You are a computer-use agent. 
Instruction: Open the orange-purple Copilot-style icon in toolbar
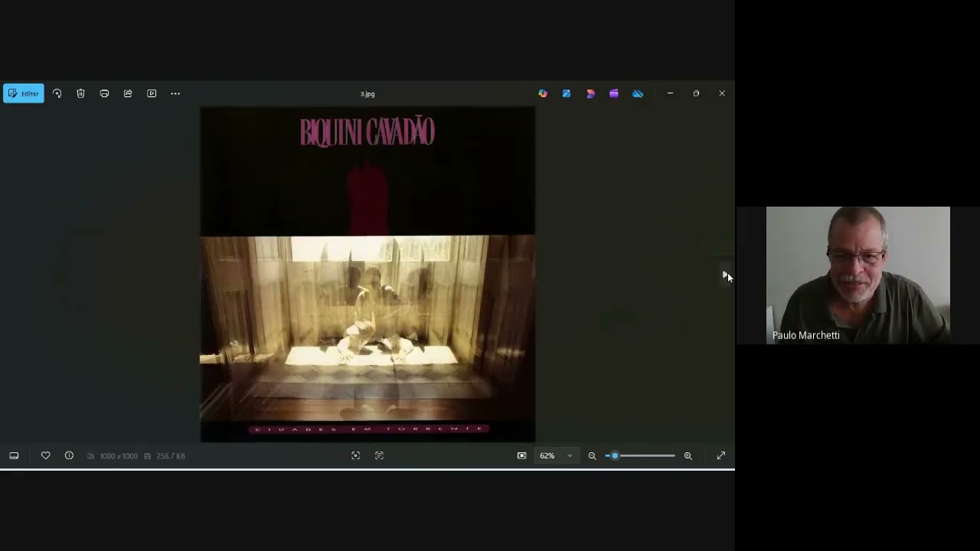click(x=590, y=93)
